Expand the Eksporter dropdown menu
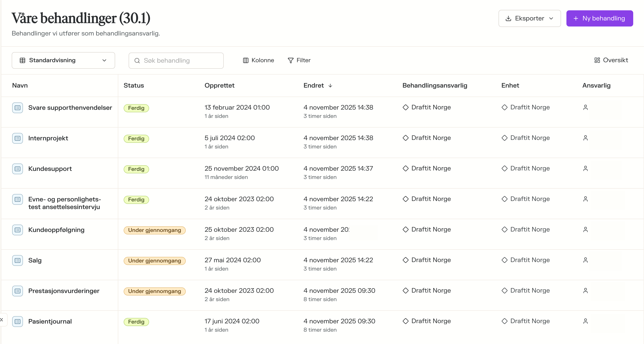 (x=529, y=18)
